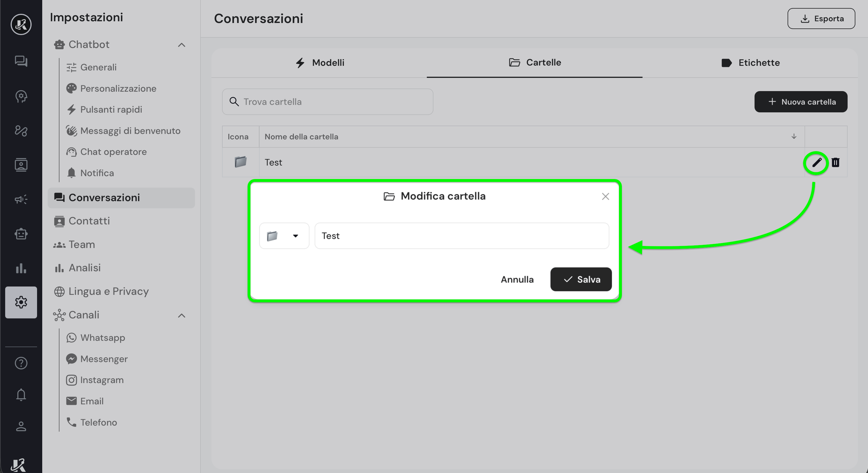Close the Modifica cartella dialog
Screen dimensions: 868x473
(605, 197)
